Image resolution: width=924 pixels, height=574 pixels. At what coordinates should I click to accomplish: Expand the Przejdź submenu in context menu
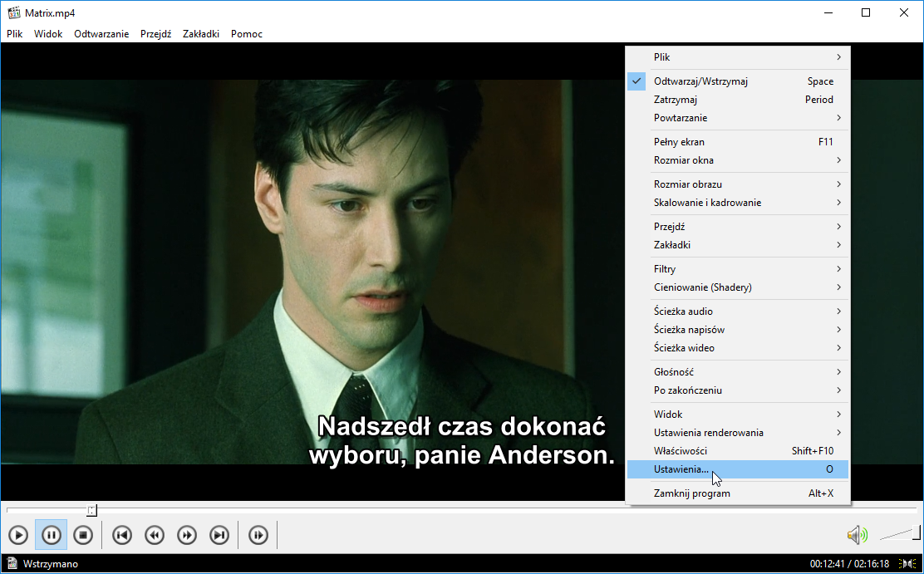[x=737, y=227]
